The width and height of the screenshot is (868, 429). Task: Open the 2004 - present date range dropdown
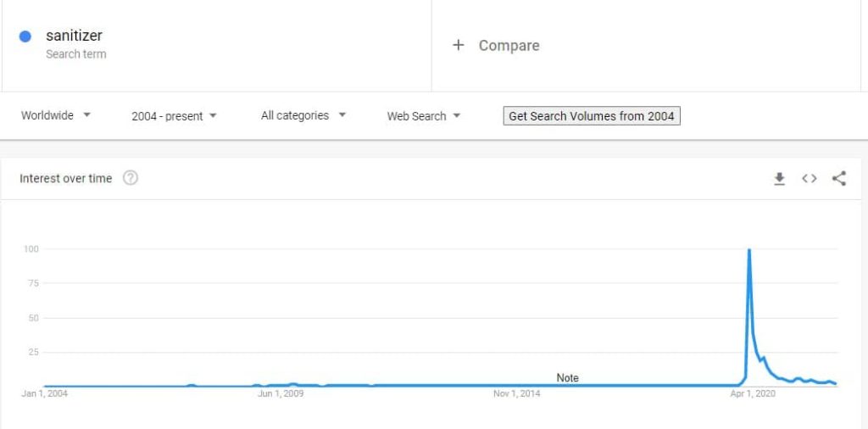click(175, 116)
